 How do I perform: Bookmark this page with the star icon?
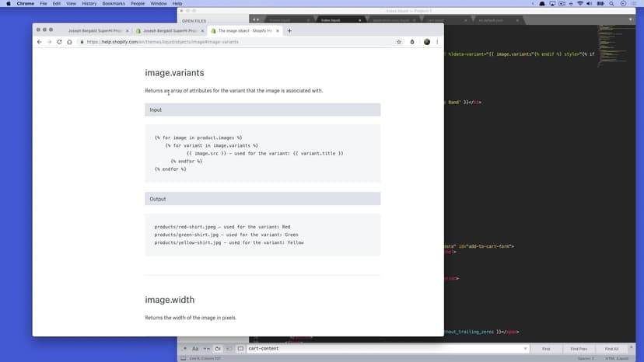(x=400, y=42)
